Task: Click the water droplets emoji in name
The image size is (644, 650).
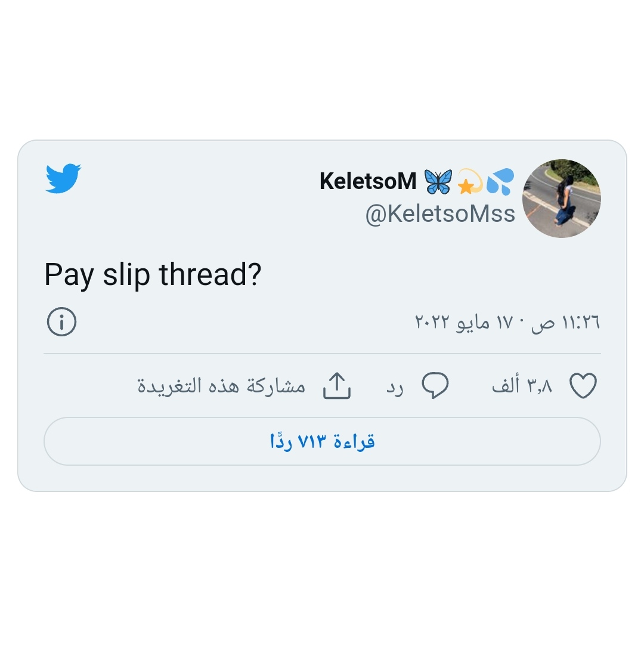Action: [500, 181]
